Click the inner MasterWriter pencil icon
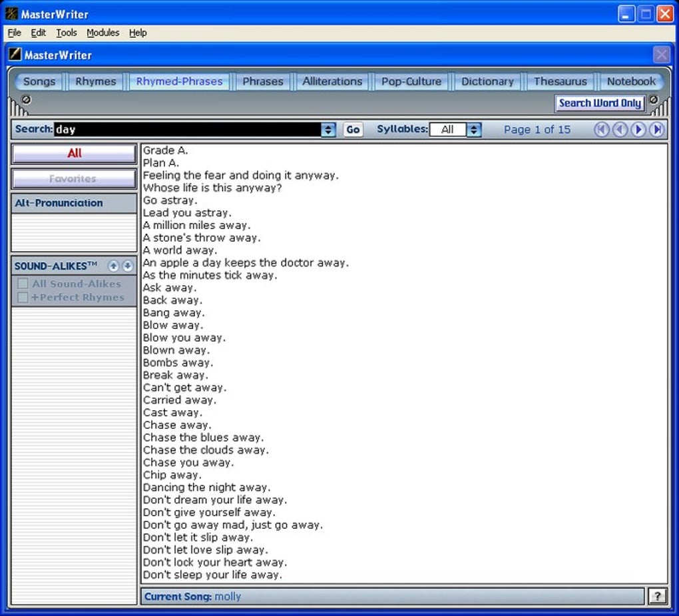679x616 pixels. click(x=15, y=54)
